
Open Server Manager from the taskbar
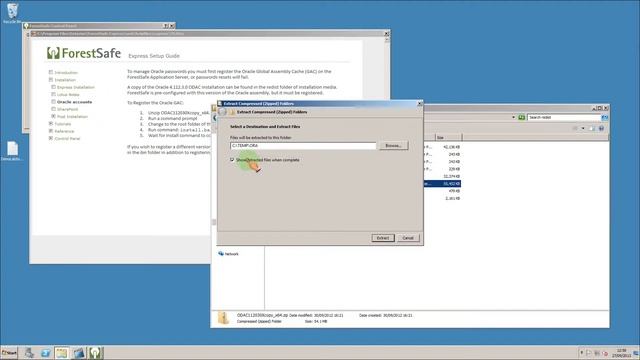pos(29,353)
